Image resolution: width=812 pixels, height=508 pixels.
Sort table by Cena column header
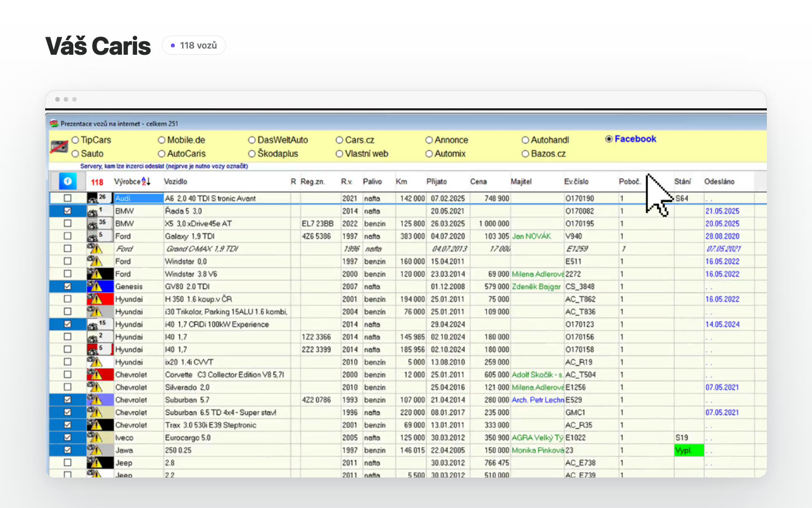[x=478, y=181]
